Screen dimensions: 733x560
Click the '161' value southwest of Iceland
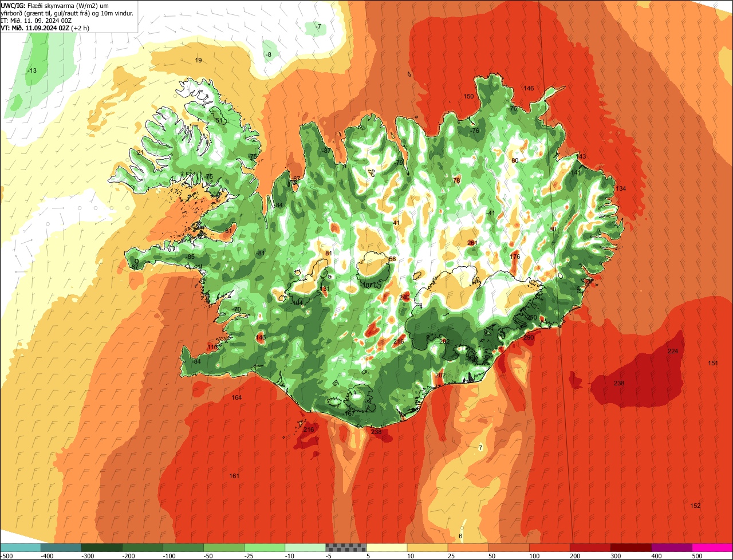(234, 476)
